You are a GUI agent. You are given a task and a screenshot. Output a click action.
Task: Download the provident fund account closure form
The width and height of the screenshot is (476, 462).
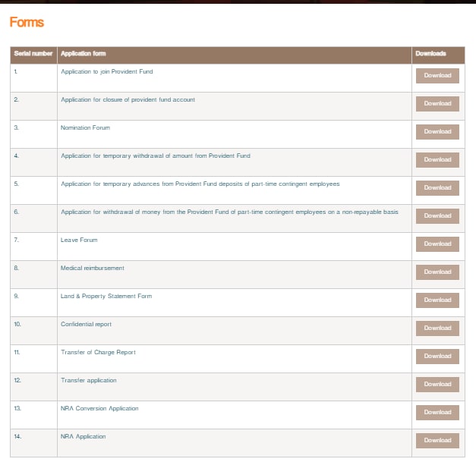click(x=437, y=103)
